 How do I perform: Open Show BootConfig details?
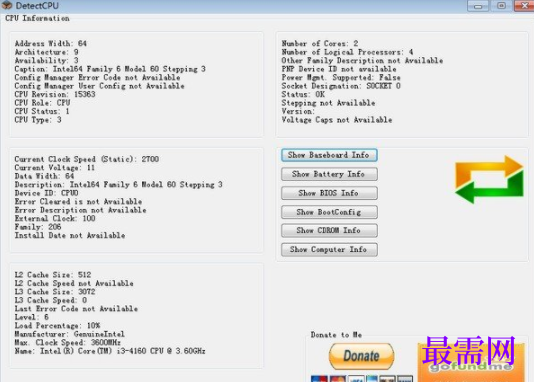329,212
